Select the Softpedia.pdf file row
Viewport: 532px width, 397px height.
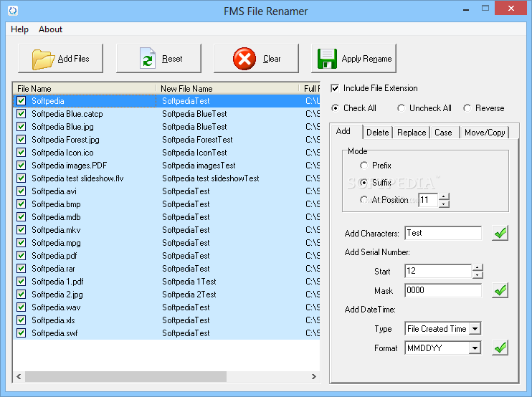pos(166,255)
